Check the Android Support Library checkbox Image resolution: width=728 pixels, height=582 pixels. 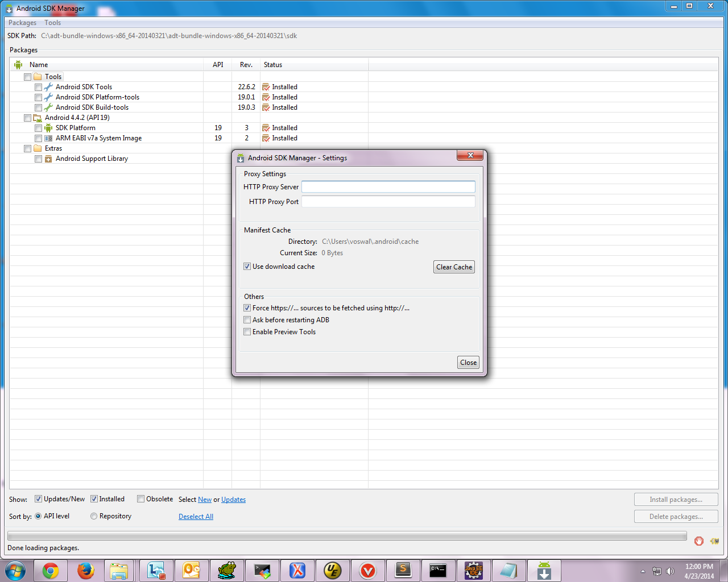[x=38, y=159]
